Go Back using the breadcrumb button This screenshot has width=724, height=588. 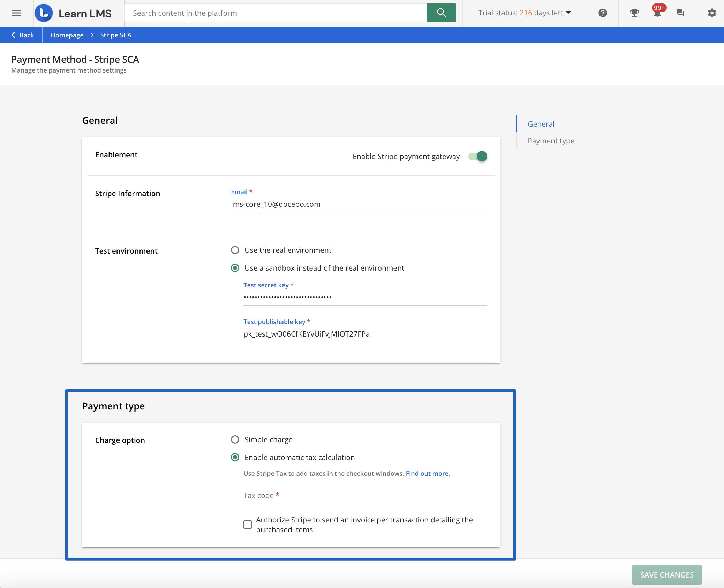pos(22,35)
